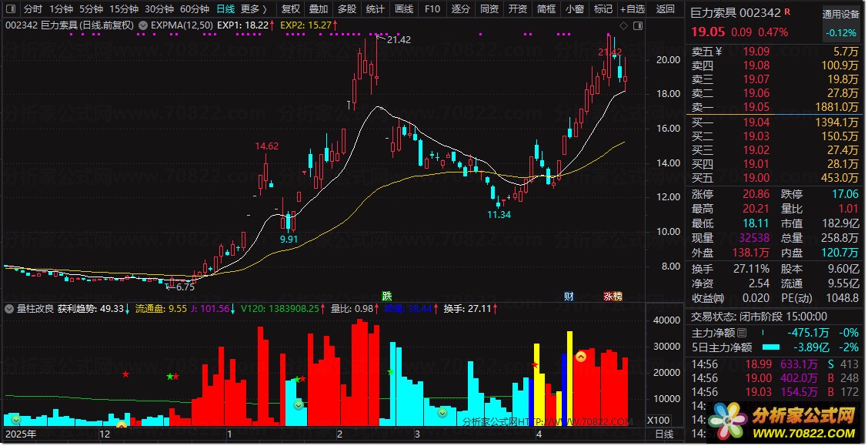Click the 同资 toolbar button
The height and width of the screenshot is (446, 868).
[489, 9]
